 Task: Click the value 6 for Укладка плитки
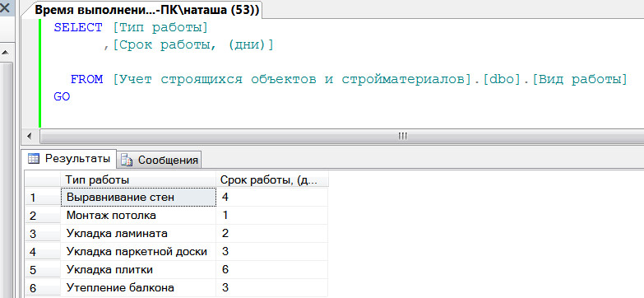click(x=272, y=269)
